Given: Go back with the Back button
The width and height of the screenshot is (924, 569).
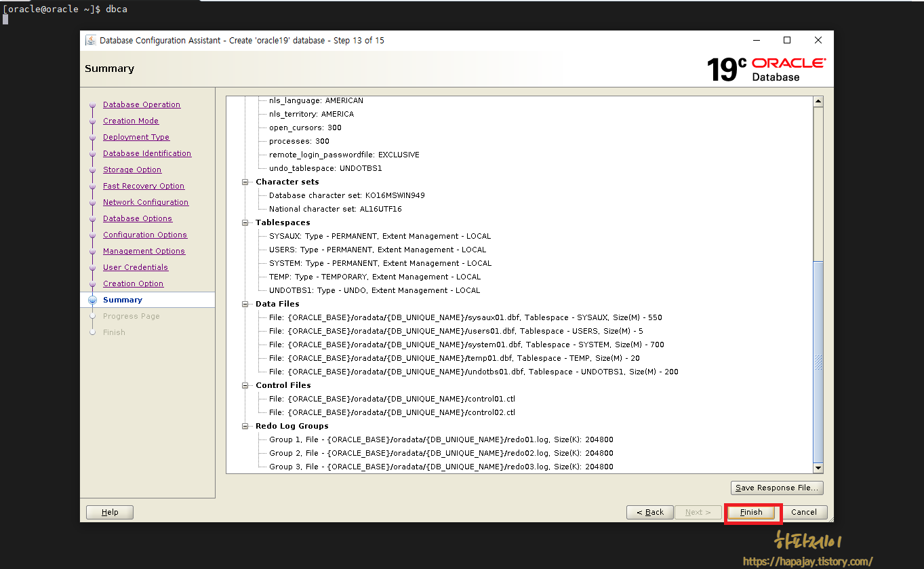Looking at the screenshot, I should coord(650,512).
